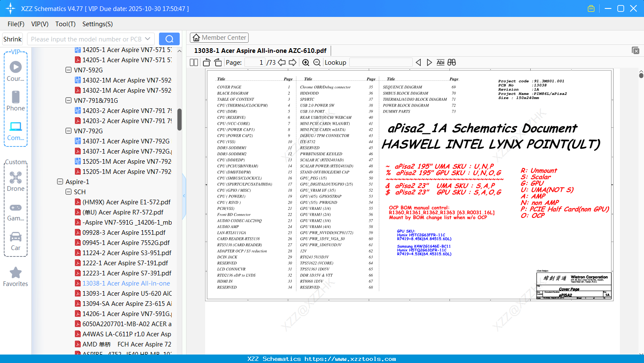Open 14203-2 VN7-791 board file with blue icon
Viewport: 644px width, 363px height.
pos(123,110)
